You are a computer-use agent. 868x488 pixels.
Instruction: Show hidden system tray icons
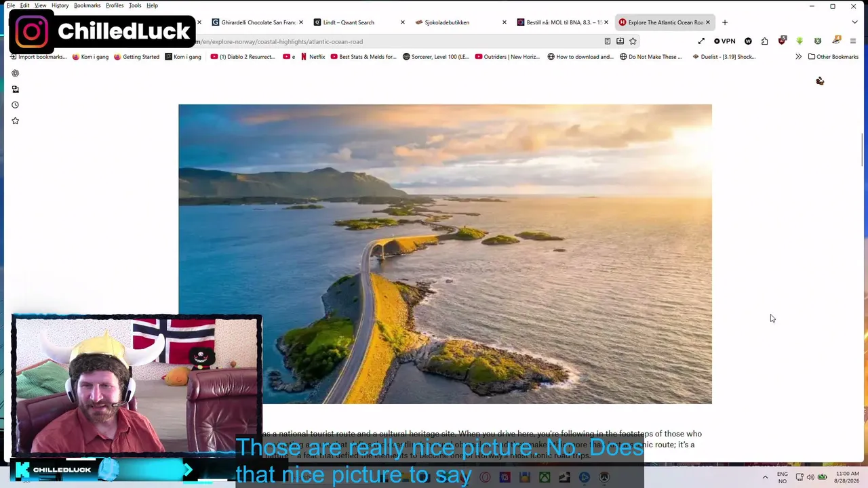[766, 477]
